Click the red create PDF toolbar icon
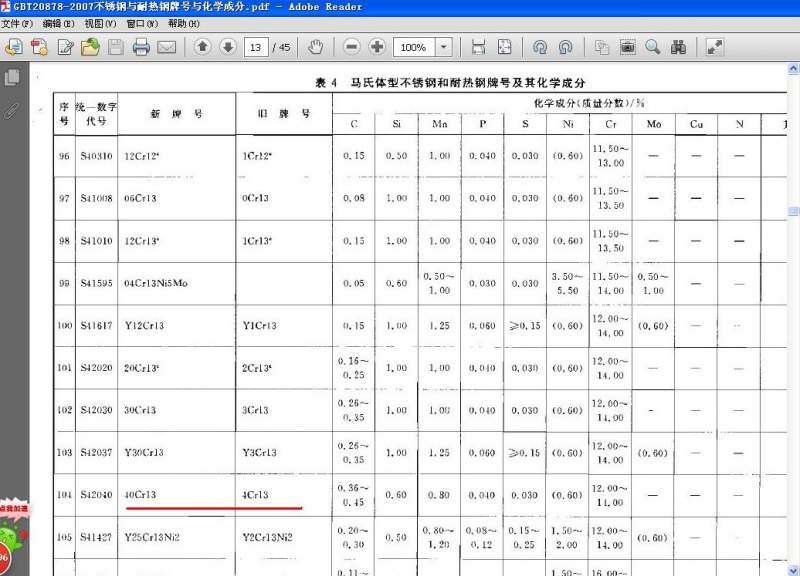Image resolution: width=800 pixels, height=576 pixels. click(x=39, y=47)
